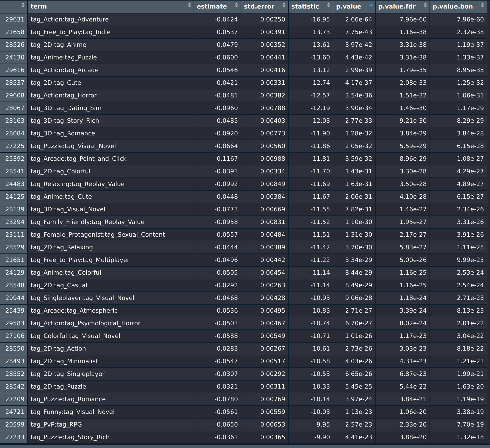Sort by std.error using its arrow icon
Image resolution: width=490 pixels, height=448 pixels.
point(284,5)
